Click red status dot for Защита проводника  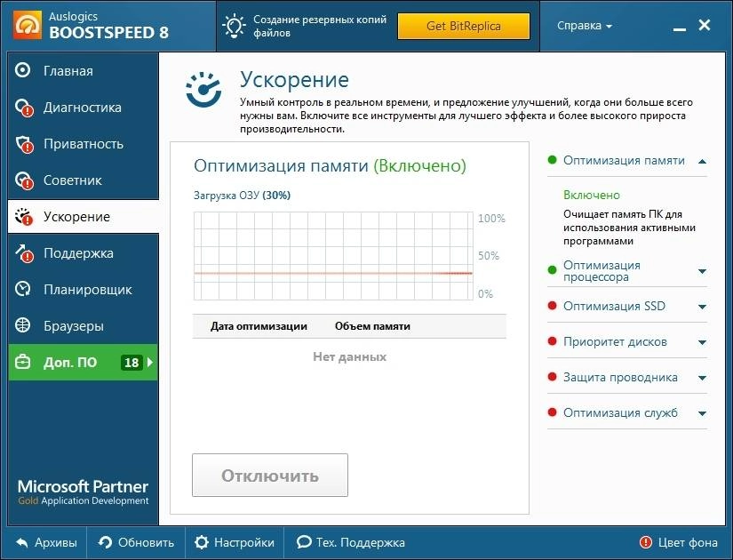tap(552, 377)
